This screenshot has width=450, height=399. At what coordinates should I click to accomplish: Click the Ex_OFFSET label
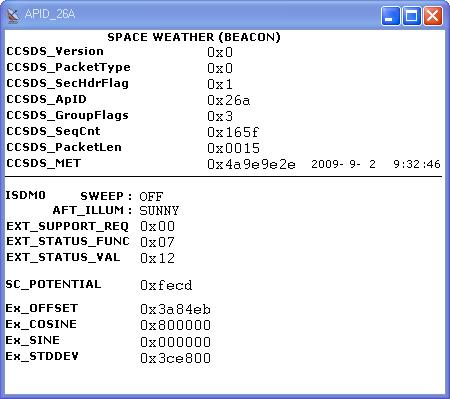click(x=42, y=308)
